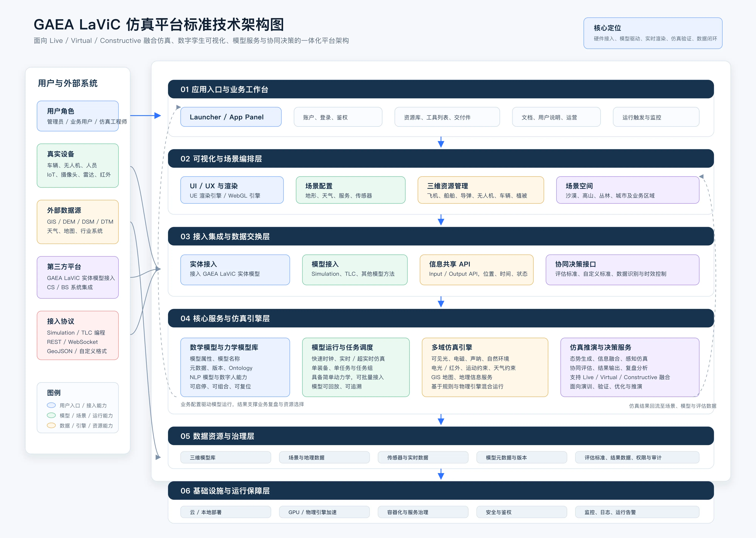This screenshot has width=756, height=538.
Task: Click the UI / UX 与渲染 card
Action: click(x=232, y=190)
